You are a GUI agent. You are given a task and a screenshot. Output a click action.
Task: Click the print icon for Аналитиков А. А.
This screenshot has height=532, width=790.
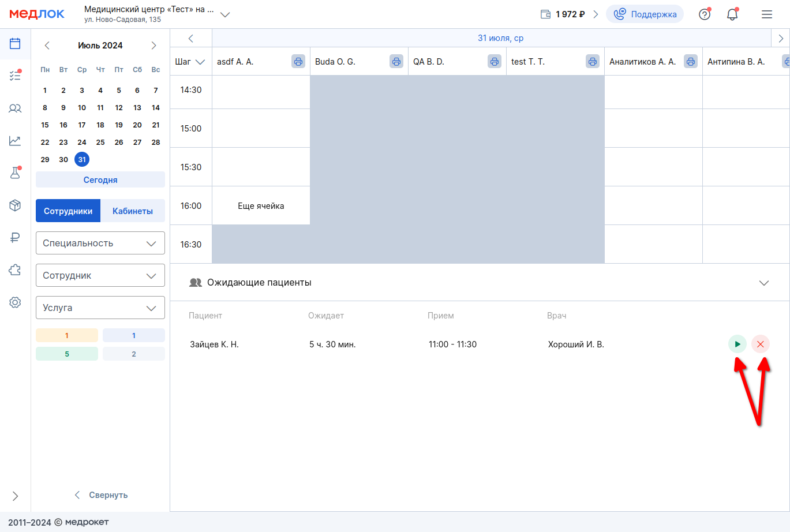(690, 61)
